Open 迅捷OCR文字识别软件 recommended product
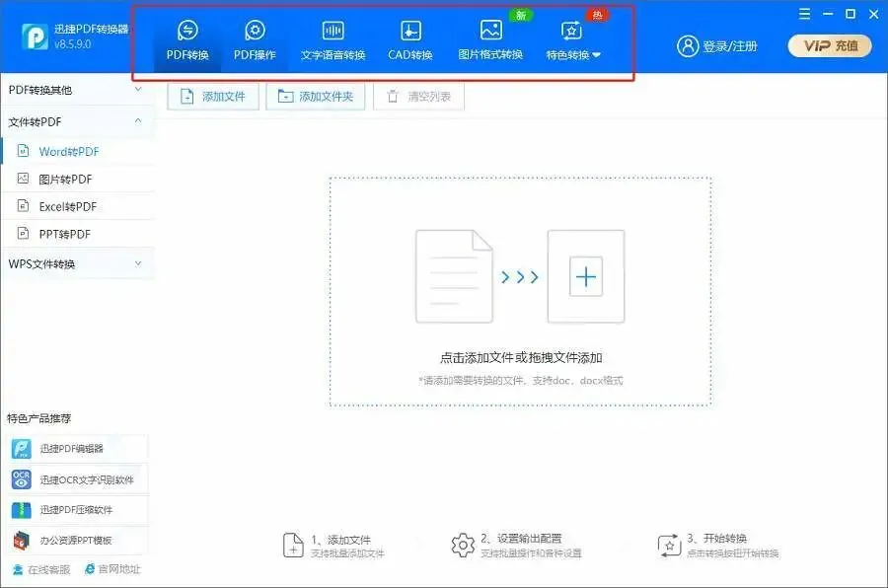This screenshot has height=588, width=888. [x=78, y=479]
